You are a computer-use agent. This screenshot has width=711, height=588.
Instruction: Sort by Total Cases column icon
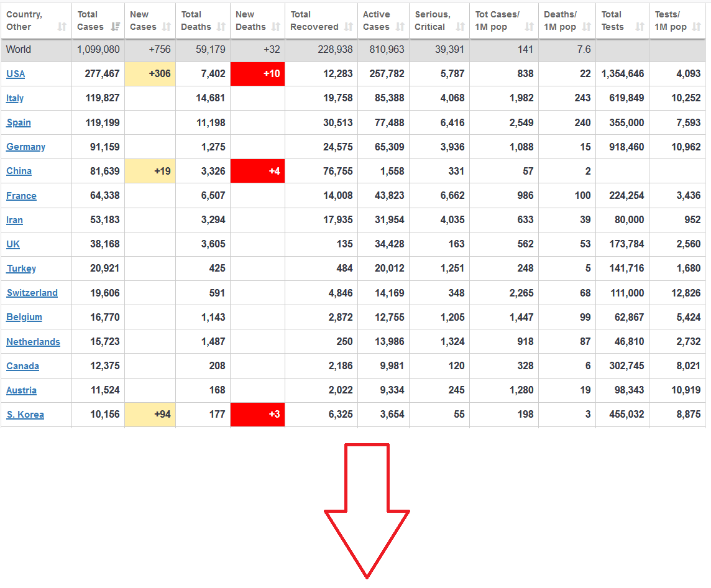tap(116, 27)
